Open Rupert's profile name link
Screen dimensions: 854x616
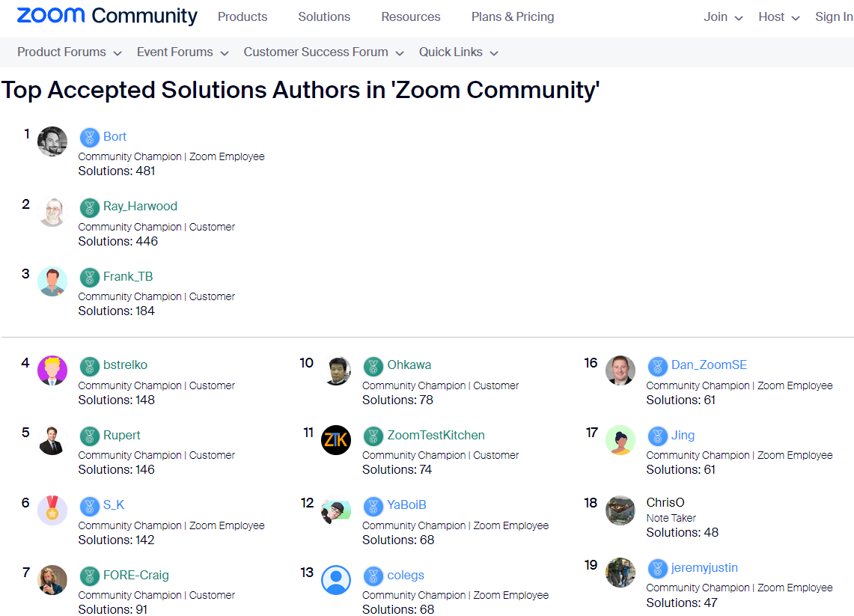121,435
